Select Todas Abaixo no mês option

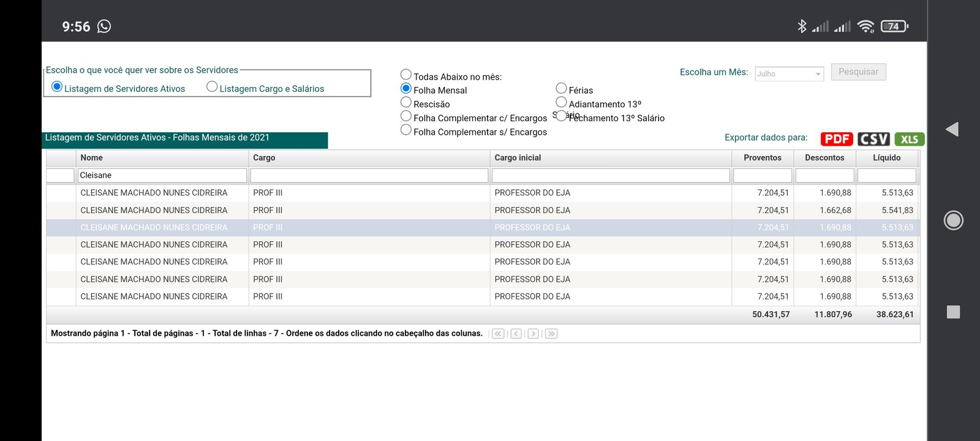click(406, 75)
